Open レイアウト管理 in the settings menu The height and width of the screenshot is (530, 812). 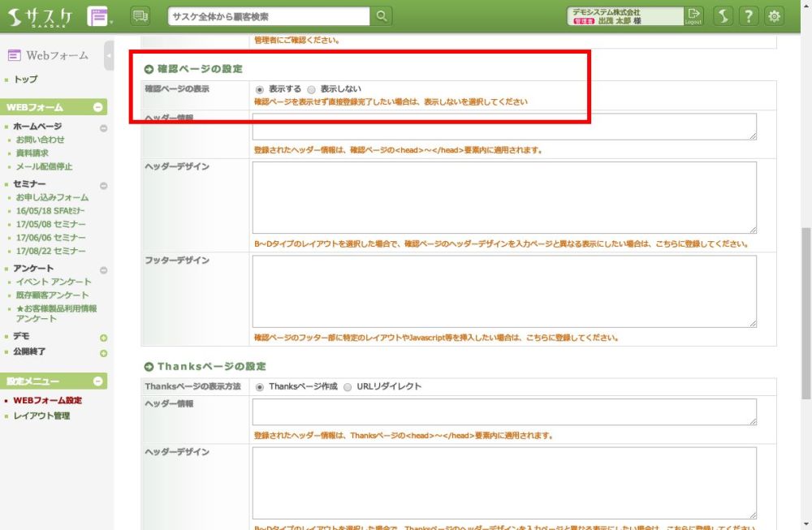point(41,416)
